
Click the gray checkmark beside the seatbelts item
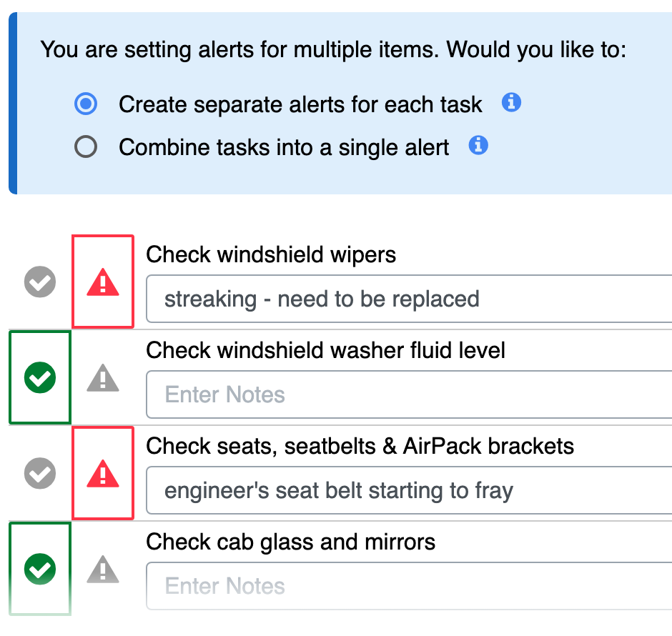(x=40, y=473)
